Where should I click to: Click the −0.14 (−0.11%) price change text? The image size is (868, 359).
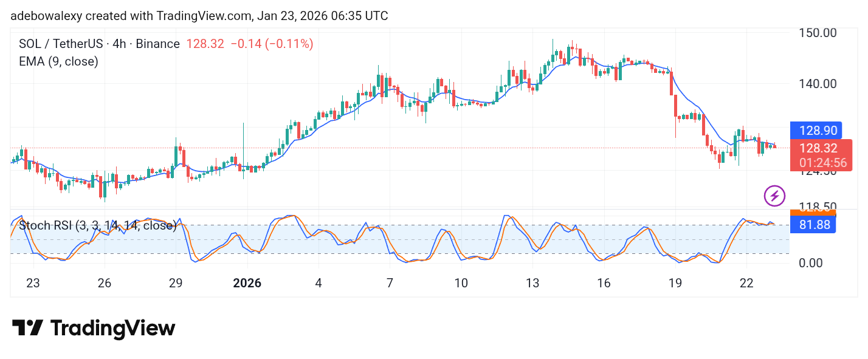pos(271,44)
